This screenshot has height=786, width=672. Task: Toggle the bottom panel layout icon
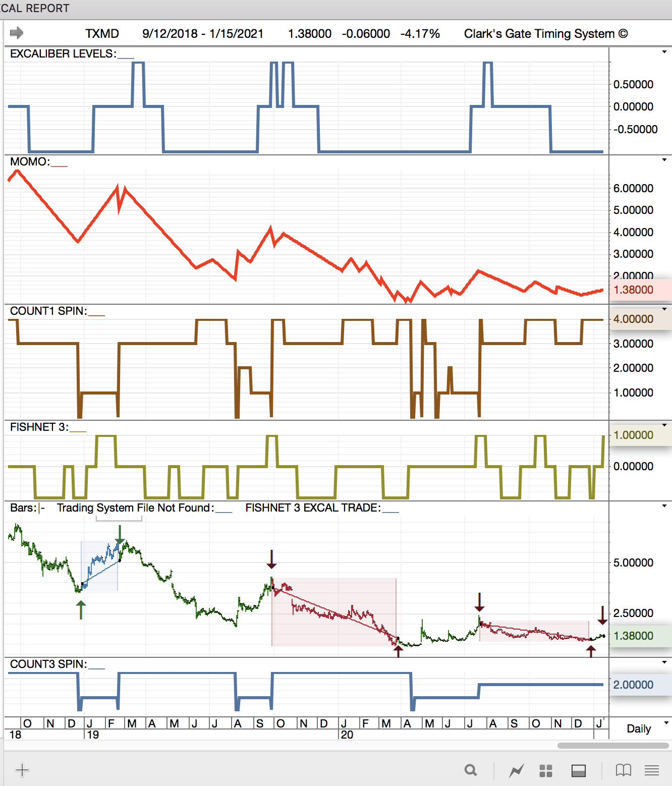(579, 770)
